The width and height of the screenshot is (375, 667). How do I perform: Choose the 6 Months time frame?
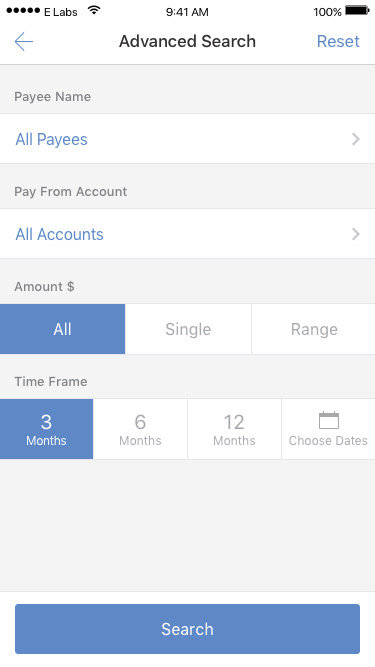pos(140,429)
